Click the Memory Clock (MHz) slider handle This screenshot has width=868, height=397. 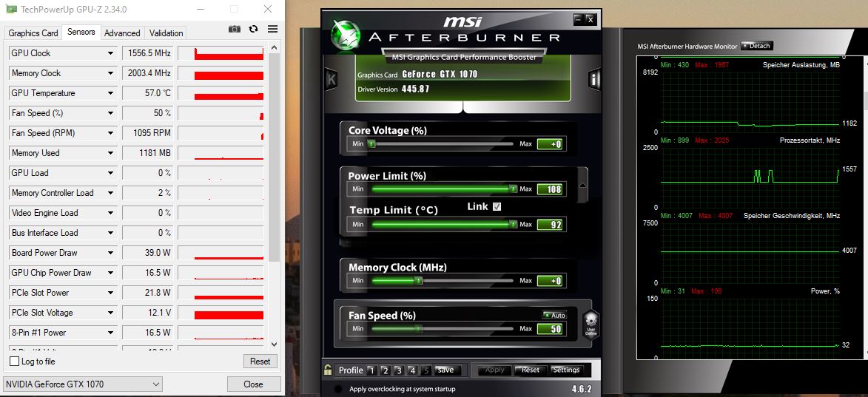419,280
